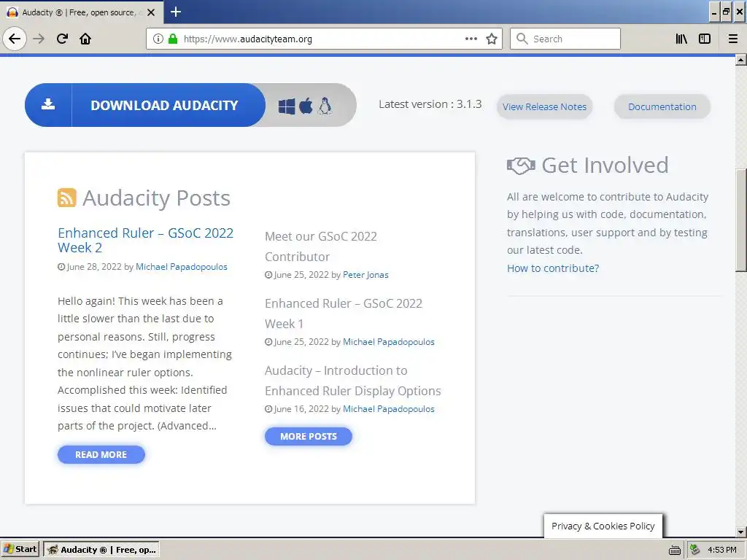Open the Firefox hamburger menu
Viewport: 747px width, 560px height.
(733, 39)
